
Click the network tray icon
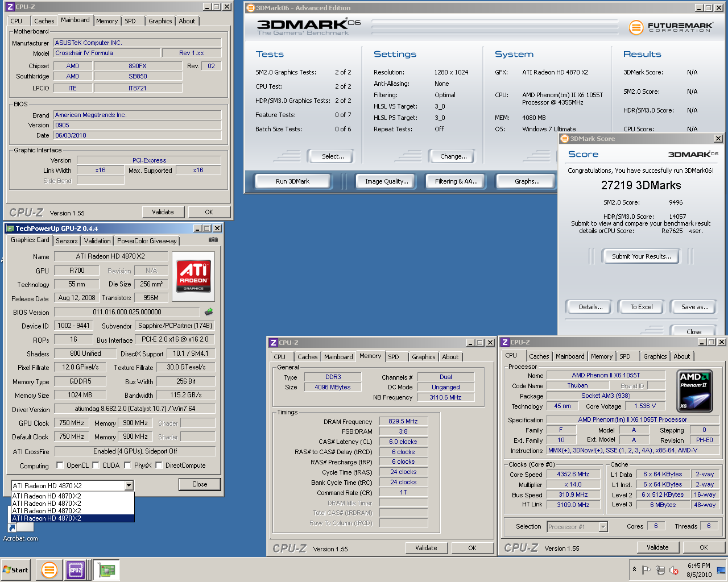pyautogui.click(x=660, y=570)
